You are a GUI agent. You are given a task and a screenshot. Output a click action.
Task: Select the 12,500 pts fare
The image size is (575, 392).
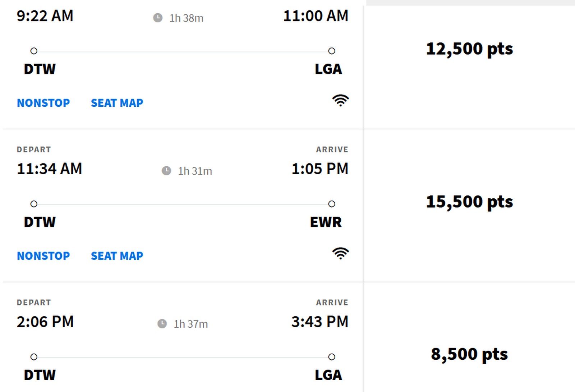pyautogui.click(x=469, y=49)
